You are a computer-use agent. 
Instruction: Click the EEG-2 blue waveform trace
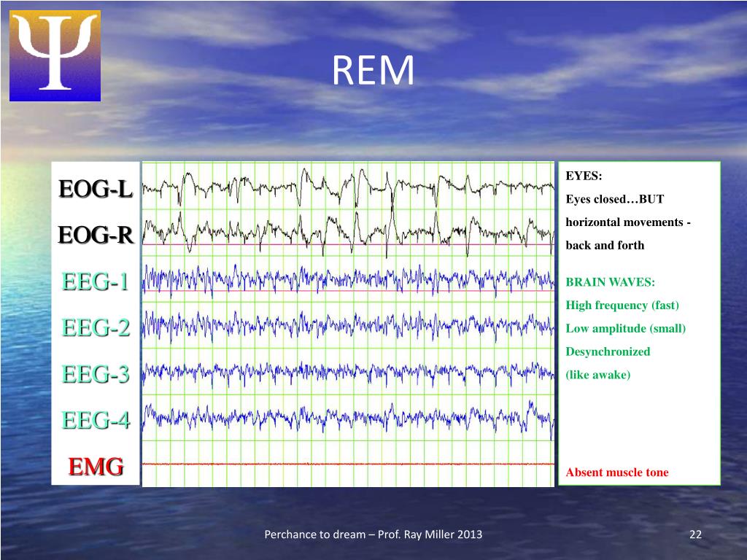pos(348,326)
